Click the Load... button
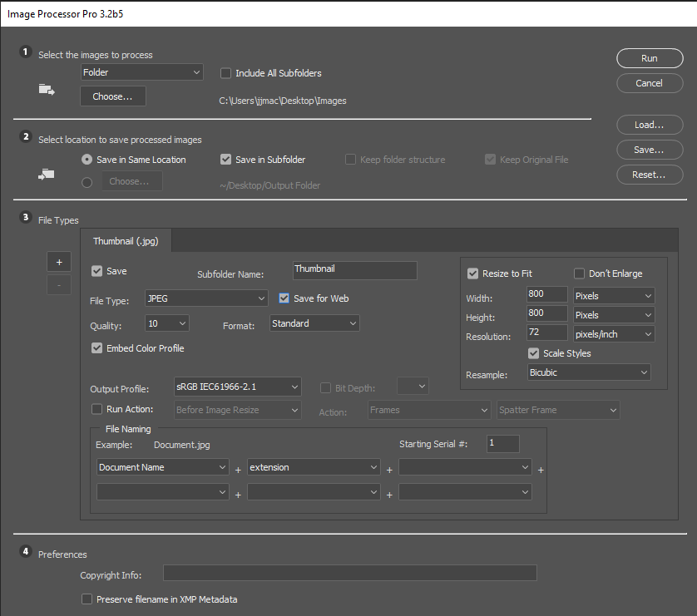Screen dimensions: 697x616 (648, 126)
